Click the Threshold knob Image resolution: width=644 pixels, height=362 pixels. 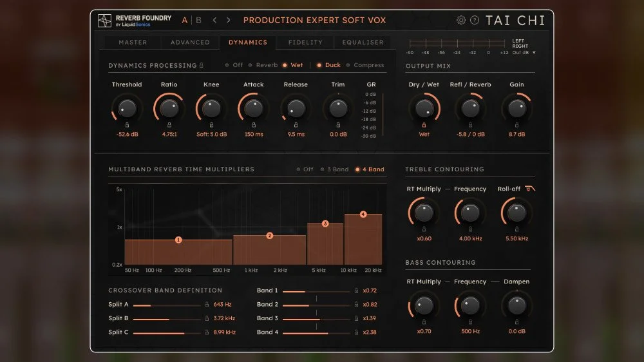click(127, 108)
